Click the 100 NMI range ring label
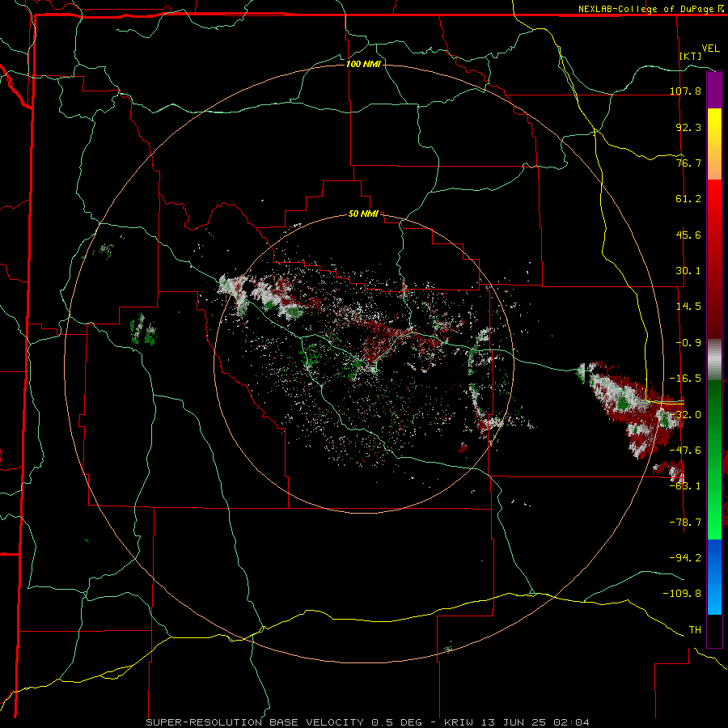The height and width of the screenshot is (728, 728). (x=363, y=64)
